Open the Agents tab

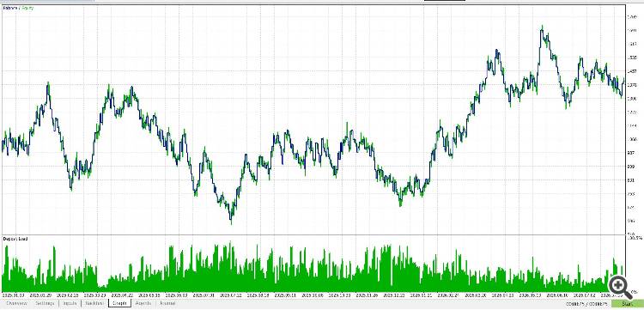tap(143, 303)
